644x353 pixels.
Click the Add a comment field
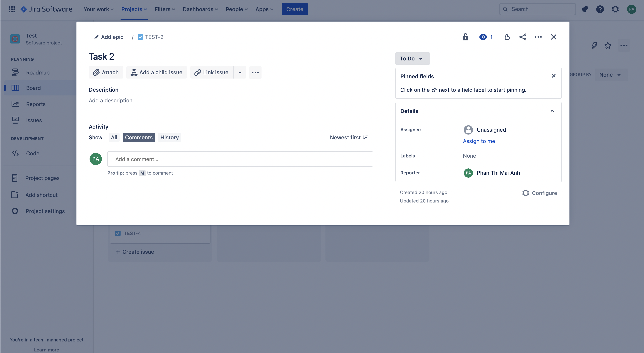click(x=240, y=159)
